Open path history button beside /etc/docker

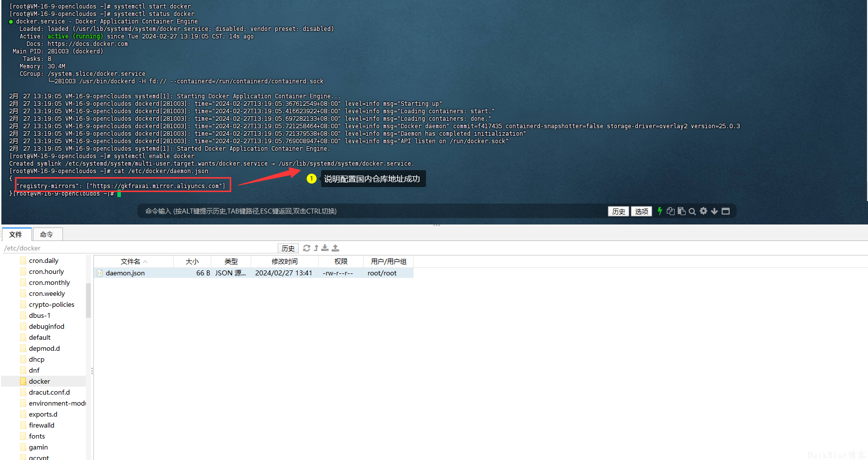[288, 248]
